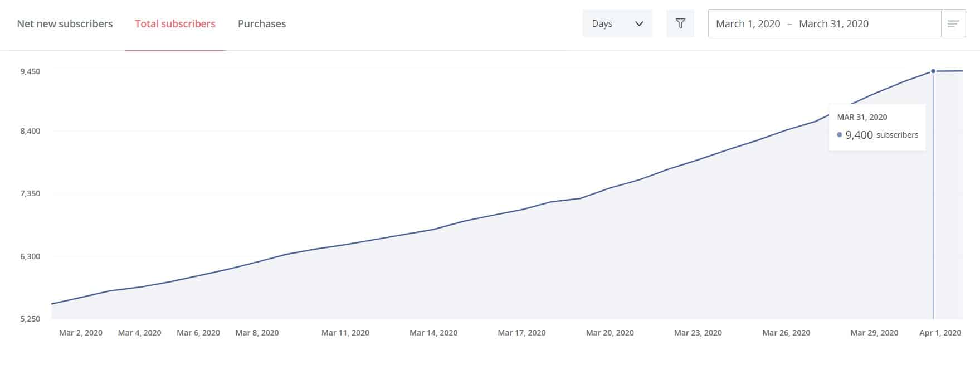This screenshot has width=980, height=379.
Task: Click the Apr 1, 2020 axis label
Action: click(940, 333)
